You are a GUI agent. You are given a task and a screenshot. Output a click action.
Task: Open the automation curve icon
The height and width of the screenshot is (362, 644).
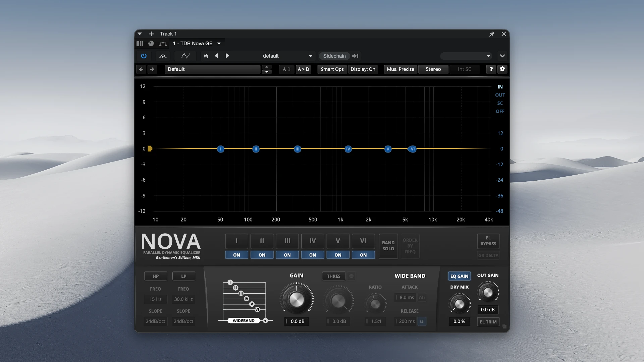point(185,56)
